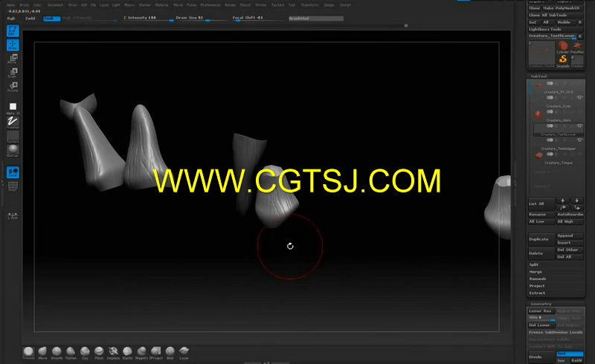Open the Material menu

[161, 5]
